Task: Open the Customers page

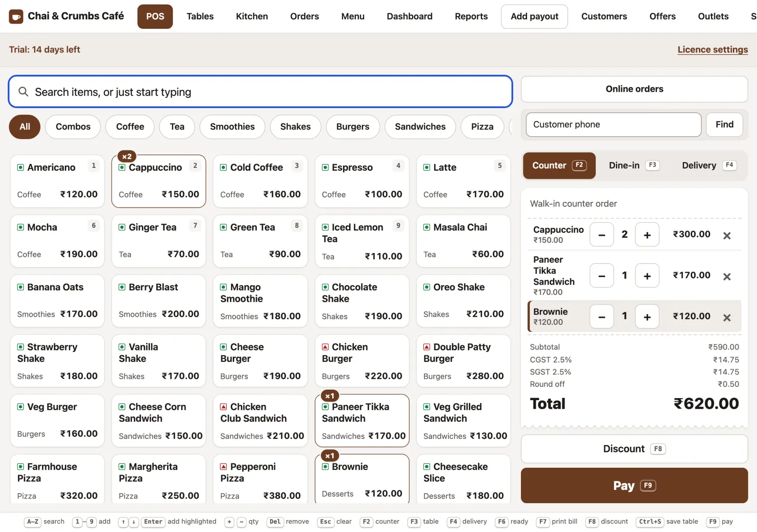Action: (x=604, y=17)
